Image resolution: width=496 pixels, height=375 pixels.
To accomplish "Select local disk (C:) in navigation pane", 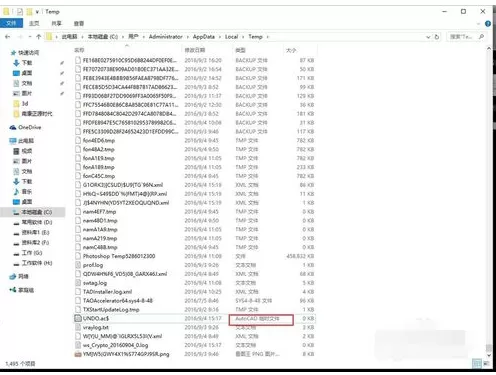I will (x=33, y=212).
